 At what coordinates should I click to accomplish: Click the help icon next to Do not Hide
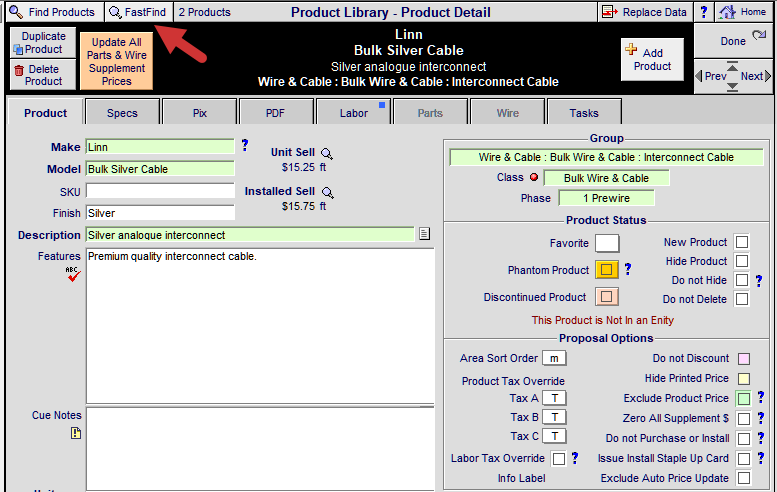pos(759,281)
